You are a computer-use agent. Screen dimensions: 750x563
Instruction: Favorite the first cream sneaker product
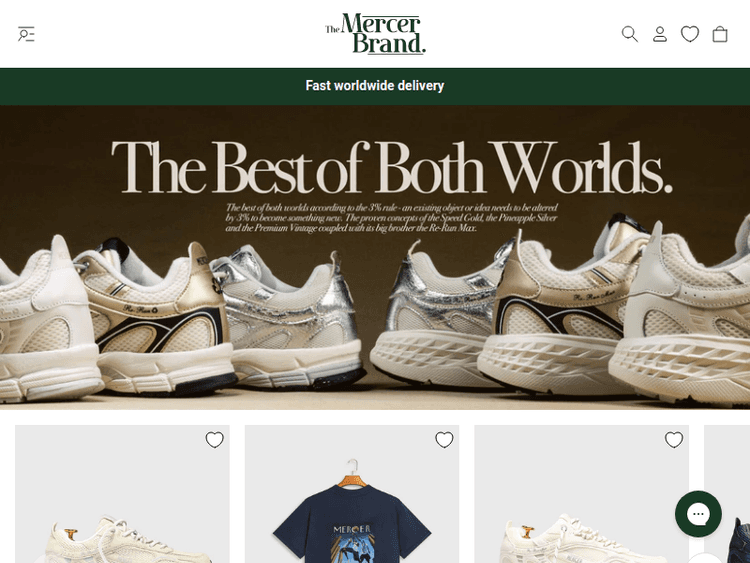click(x=214, y=440)
